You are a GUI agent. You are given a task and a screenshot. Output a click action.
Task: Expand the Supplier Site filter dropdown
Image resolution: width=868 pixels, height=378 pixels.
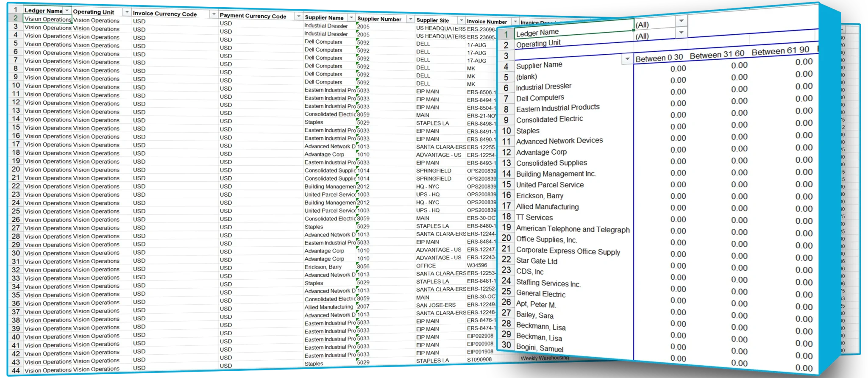point(461,20)
